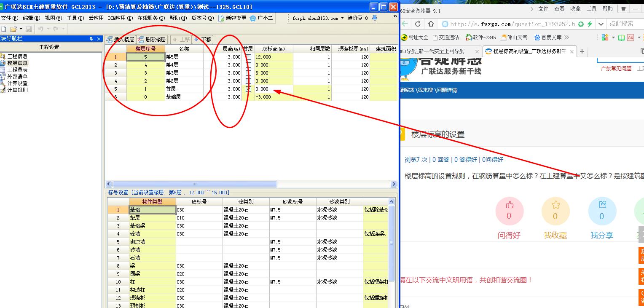
Task: Open the BIM应用 menu
Action: 120,18
